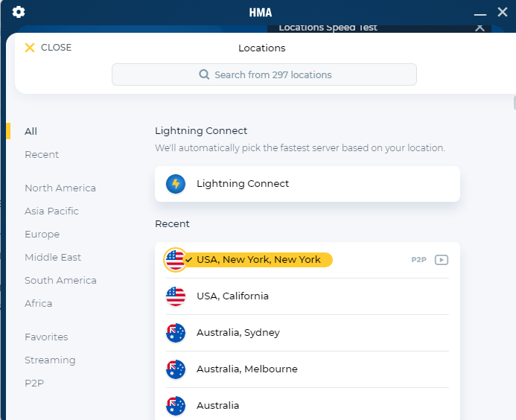Click the USA flag for New York
The image size is (516, 420).
(176, 260)
